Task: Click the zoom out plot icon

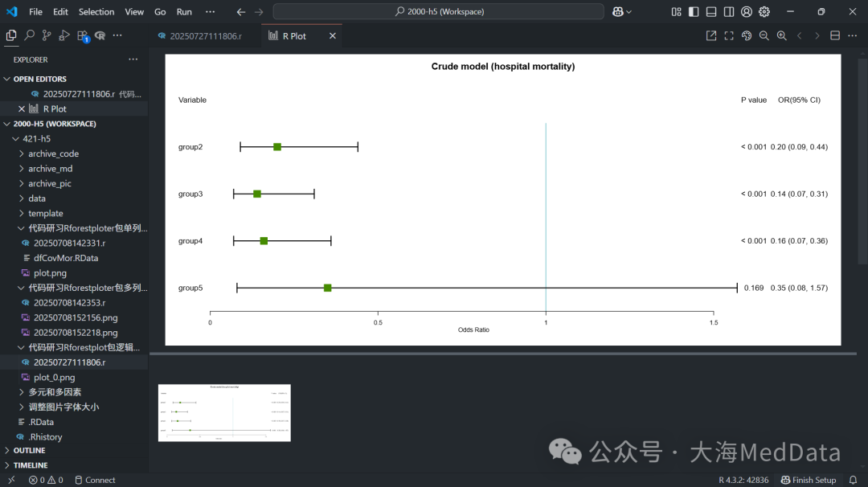Action: [x=764, y=35]
